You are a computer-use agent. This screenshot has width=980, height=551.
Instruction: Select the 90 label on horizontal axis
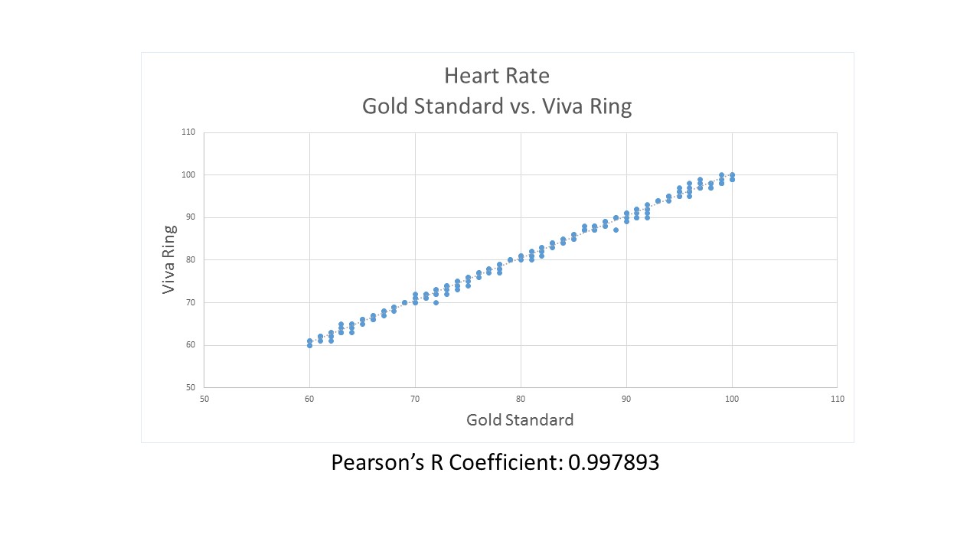click(626, 399)
